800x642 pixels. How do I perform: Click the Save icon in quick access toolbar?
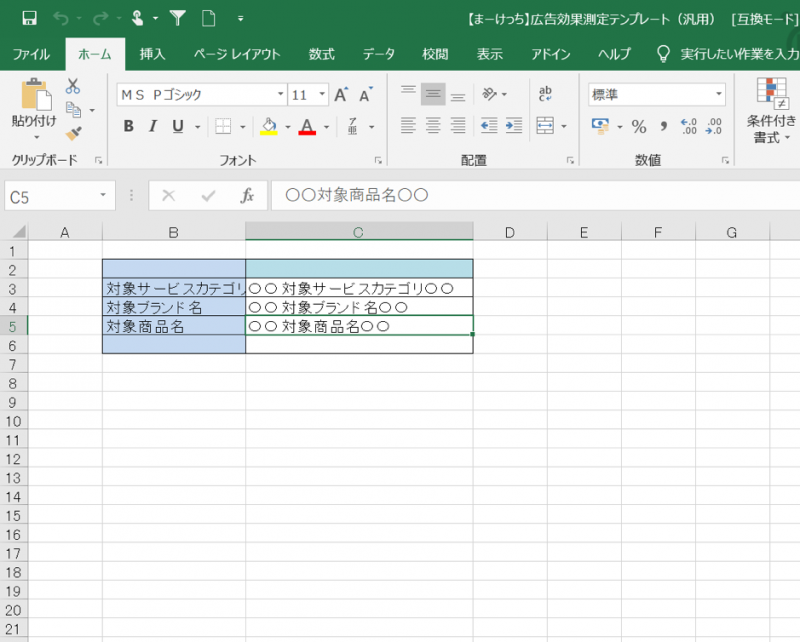click(29, 18)
